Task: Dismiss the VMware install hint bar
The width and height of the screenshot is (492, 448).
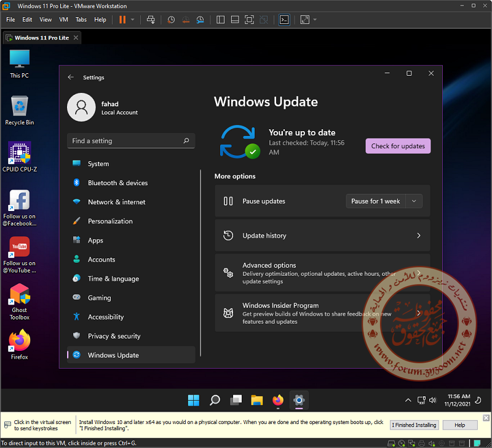Action: click(x=486, y=418)
